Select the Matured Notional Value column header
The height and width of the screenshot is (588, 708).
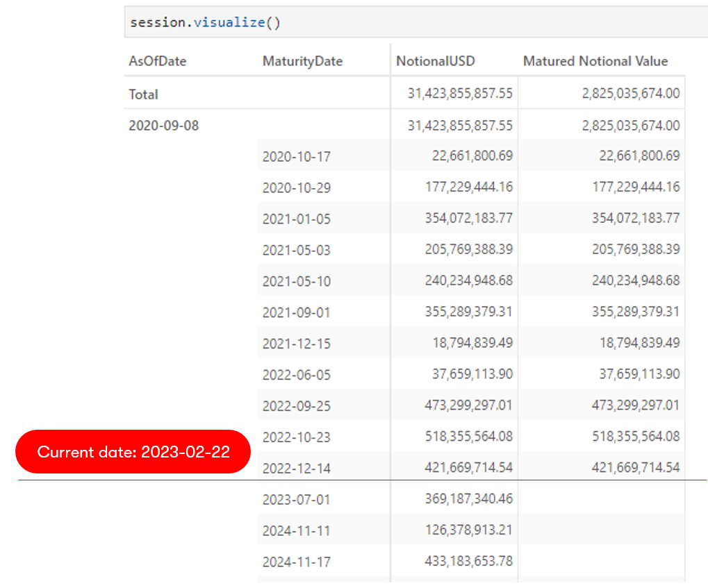pyautogui.click(x=595, y=61)
